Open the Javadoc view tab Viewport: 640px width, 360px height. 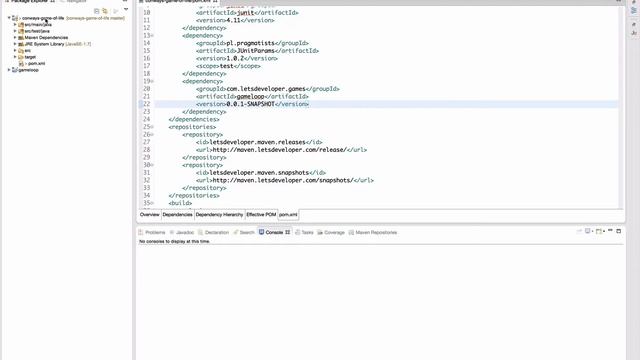coord(182,232)
